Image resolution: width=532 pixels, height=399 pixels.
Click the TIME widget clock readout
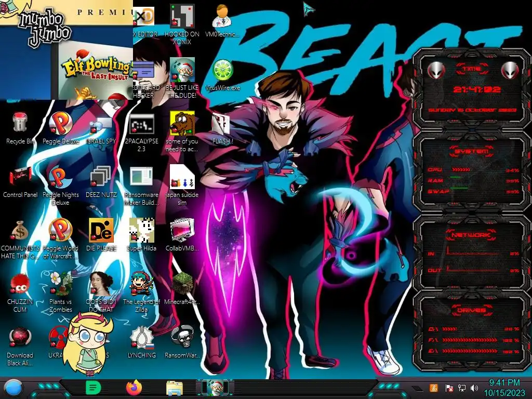pyautogui.click(x=477, y=89)
